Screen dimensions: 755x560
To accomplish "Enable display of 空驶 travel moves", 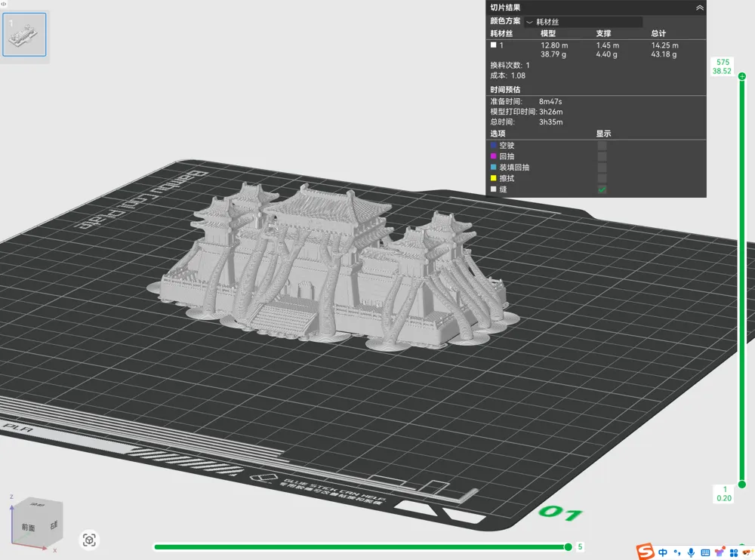I will 602,146.
